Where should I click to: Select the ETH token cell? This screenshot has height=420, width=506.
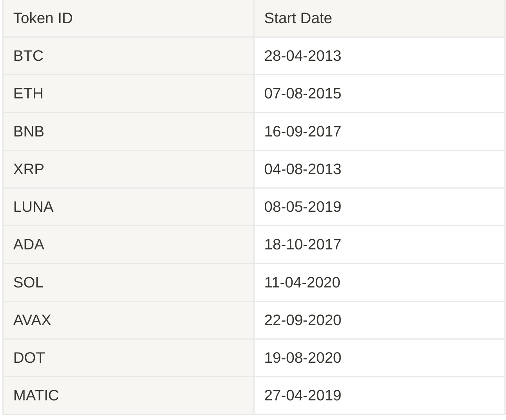(x=128, y=94)
